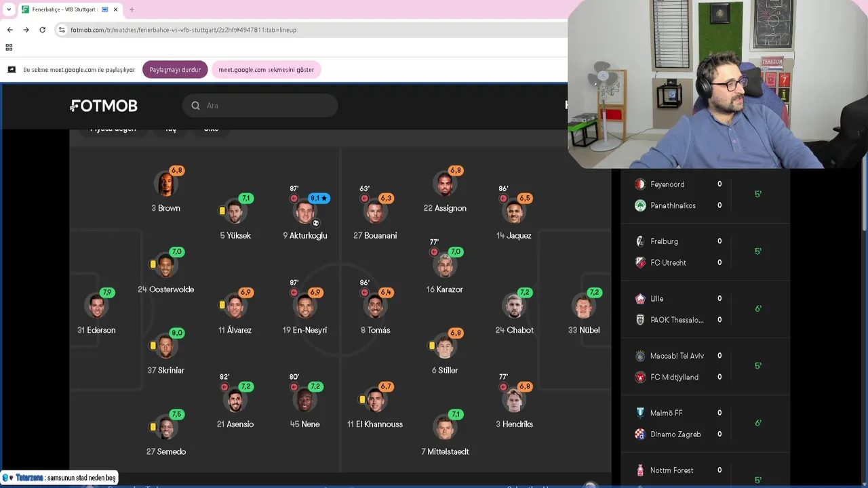Viewport: 868px width, 488px height.
Task: Open the Panathinaikos team row
Action: [705, 205]
